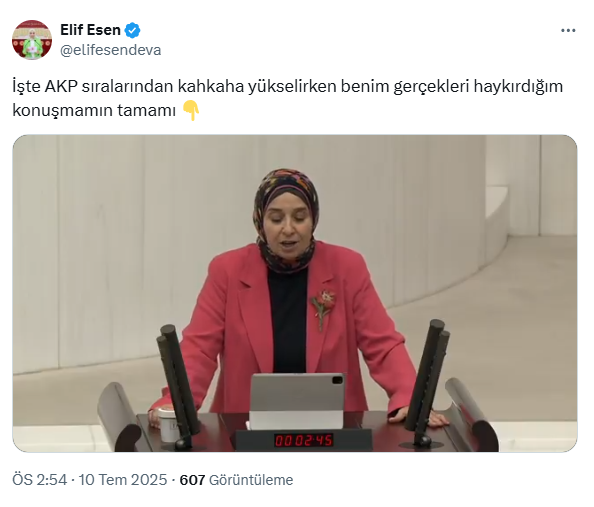594x507 pixels.
Task: Click the tablet on the podium
Action: (x=297, y=401)
